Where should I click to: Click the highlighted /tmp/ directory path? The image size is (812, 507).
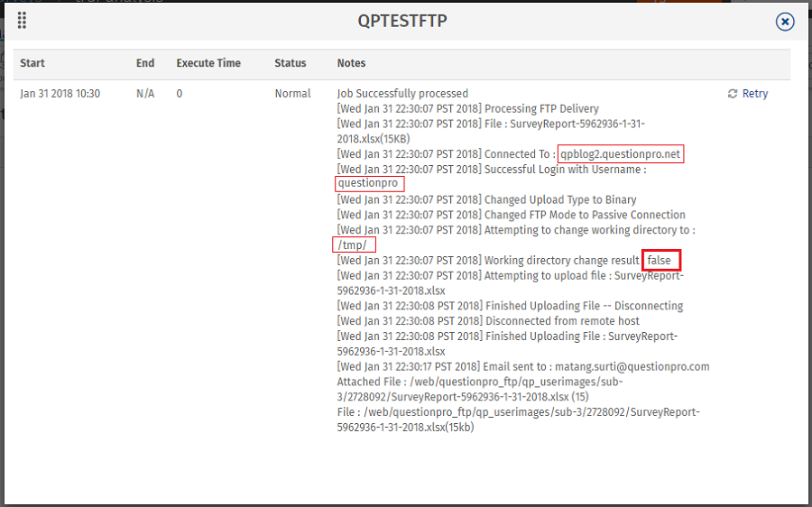pos(353,245)
